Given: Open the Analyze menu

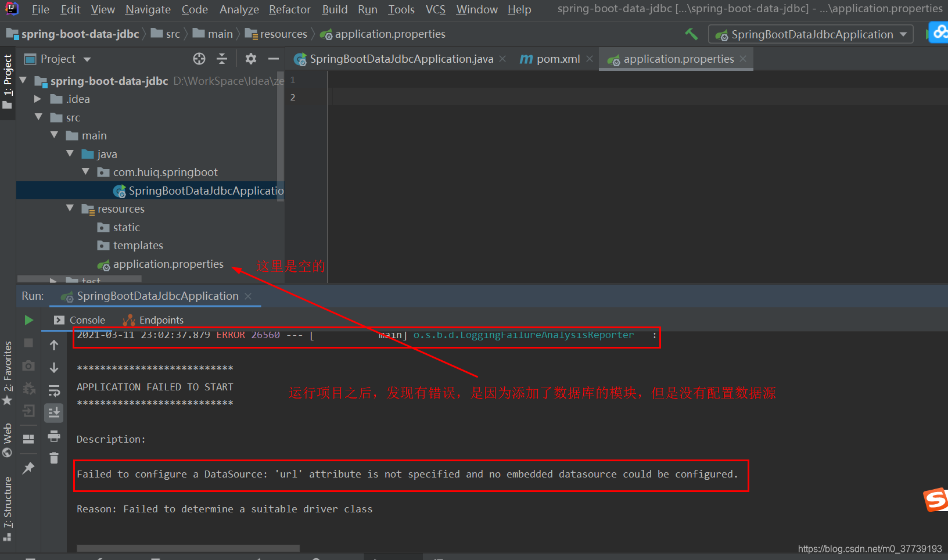Looking at the screenshot, I should pyautogui.click(x=239, y=9).
